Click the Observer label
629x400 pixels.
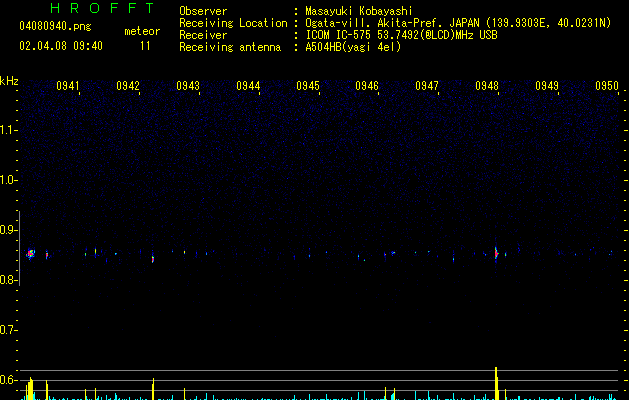click(203, 11)
